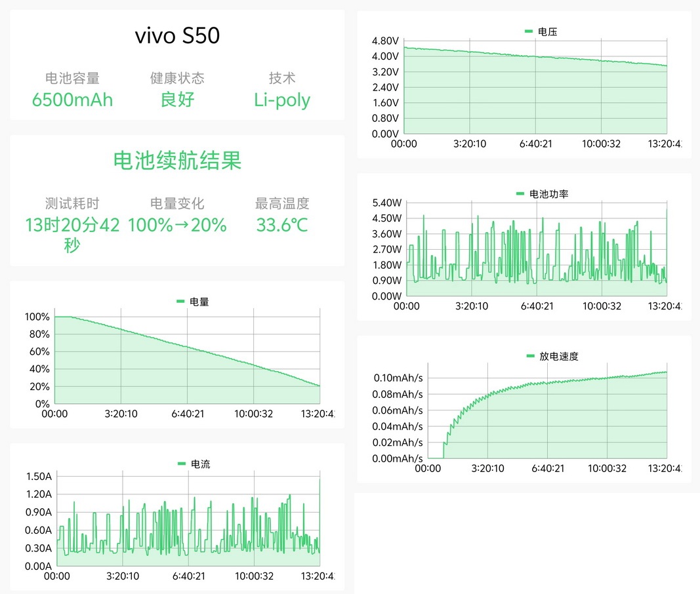
Task: Click the 33.6℃ maximum temperature value
Action: [282, 225]
